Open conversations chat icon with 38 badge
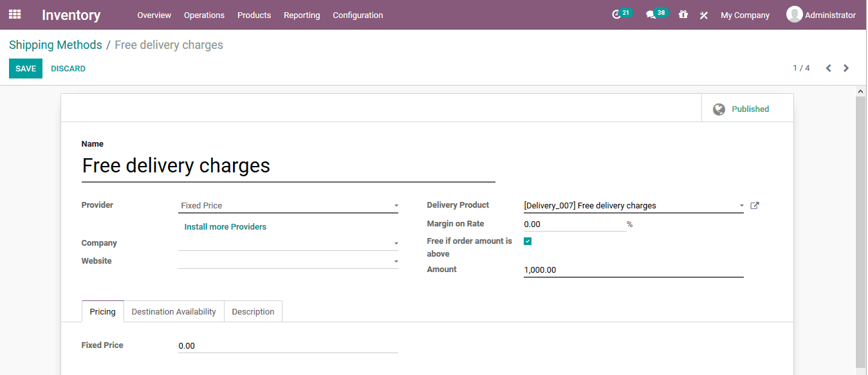The width and height of the screenshot is (868, 375). click(x=656, y=14)
